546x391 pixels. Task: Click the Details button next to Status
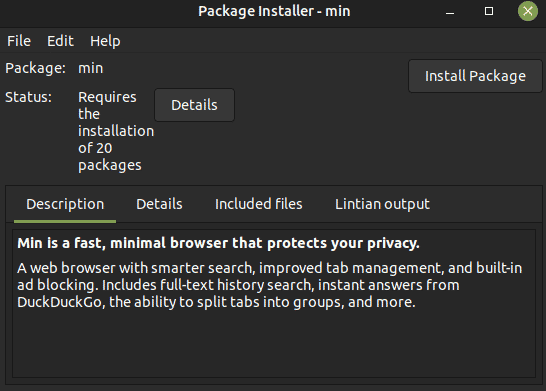(194, 105)
